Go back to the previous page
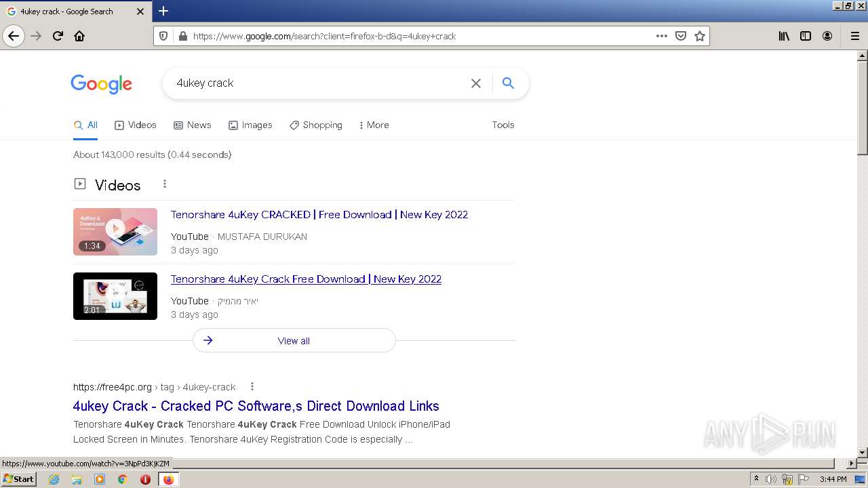Viewport: 868px width, 488px height. point(14,36)
